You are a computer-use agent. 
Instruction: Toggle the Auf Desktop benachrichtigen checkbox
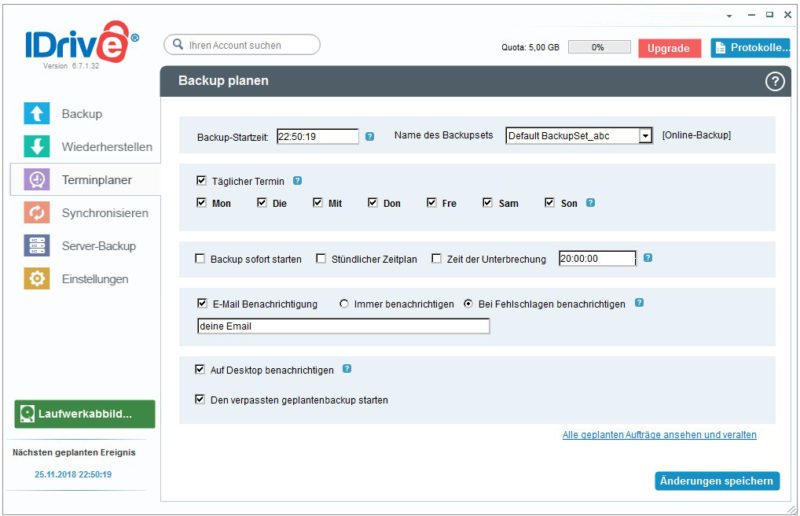tap(201, 370)
